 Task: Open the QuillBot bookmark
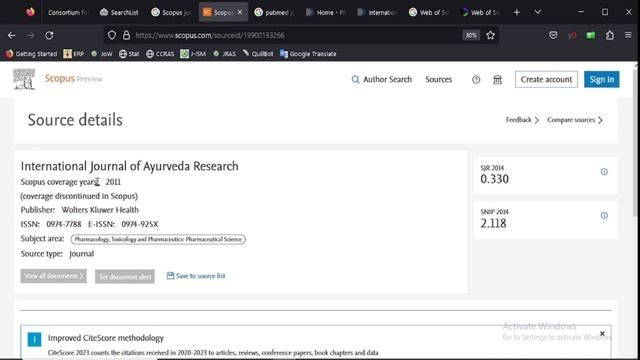coord(258,54)
